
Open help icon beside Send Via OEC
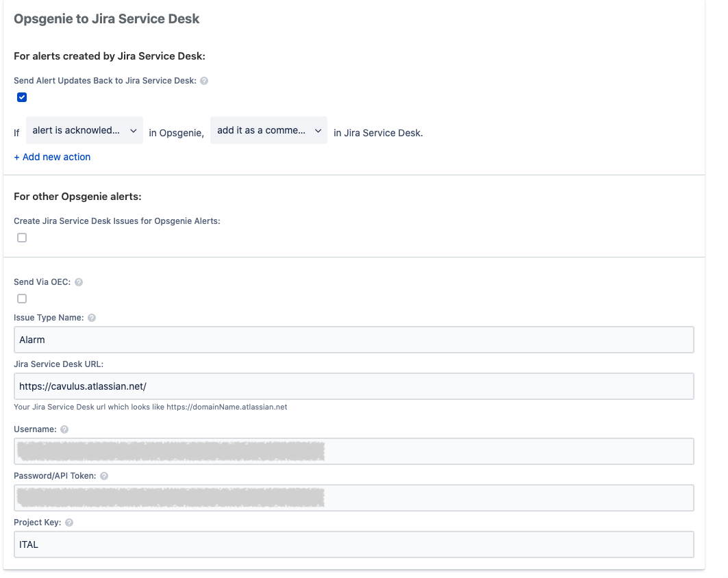(x=79, y=282)
